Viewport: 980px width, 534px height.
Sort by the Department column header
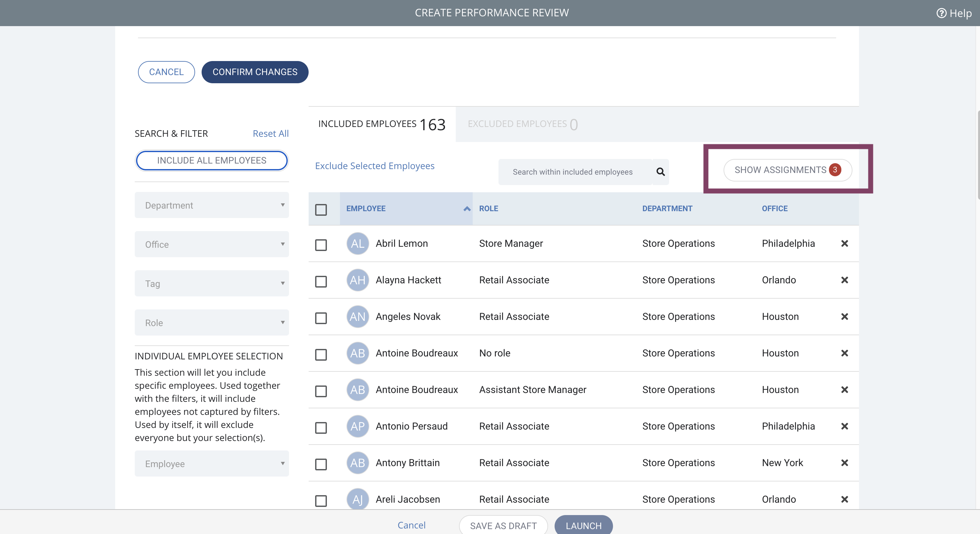click(x=667, y=209)
